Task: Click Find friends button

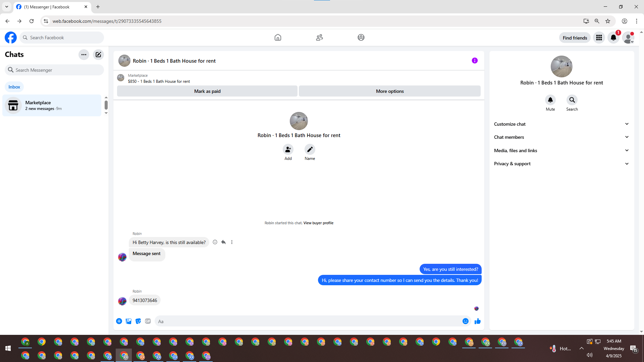Action: click(x=575, y=38)
